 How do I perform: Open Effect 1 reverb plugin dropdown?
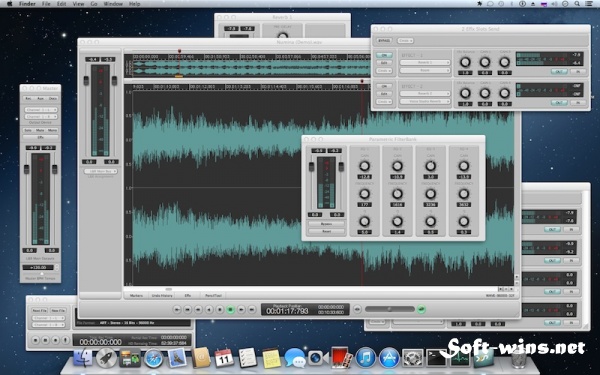(425, 62)
